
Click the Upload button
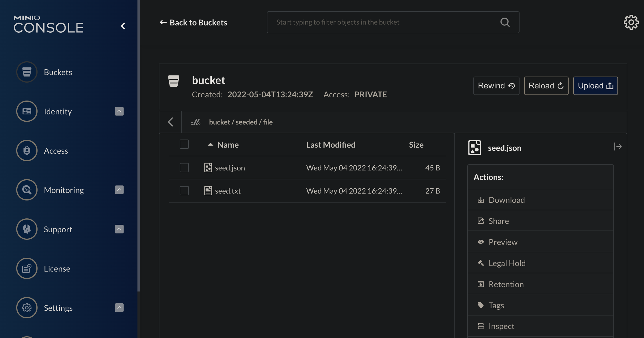595,86
